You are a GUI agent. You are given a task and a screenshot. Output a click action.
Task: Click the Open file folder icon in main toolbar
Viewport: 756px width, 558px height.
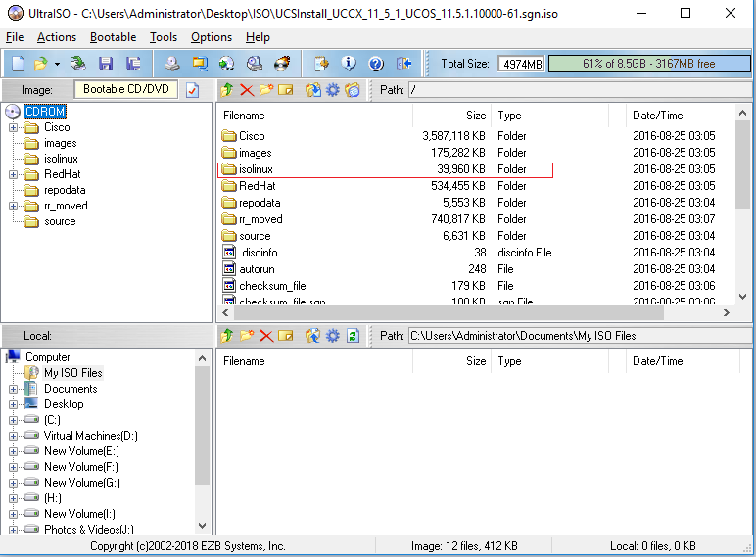click(41, 63)
